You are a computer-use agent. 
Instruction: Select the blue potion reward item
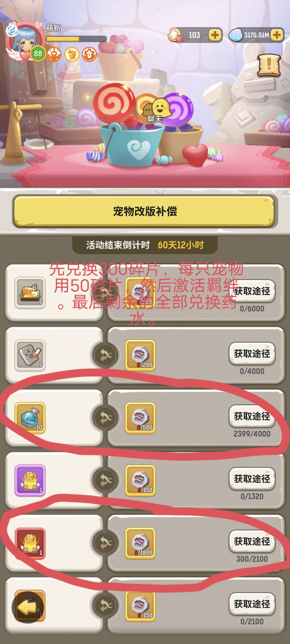tap(30, 418)
